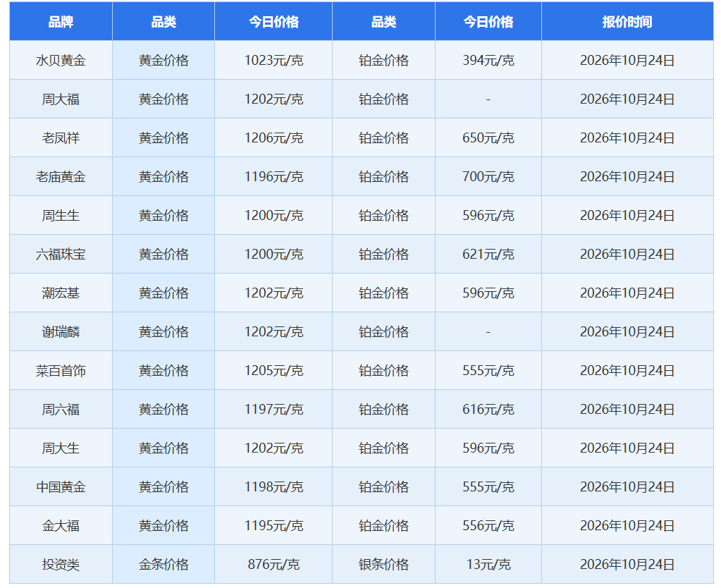Select 菜百首饰's platinum price 555元/克
The height and width of the screenshot is (588, 721).
coord(488,370)
